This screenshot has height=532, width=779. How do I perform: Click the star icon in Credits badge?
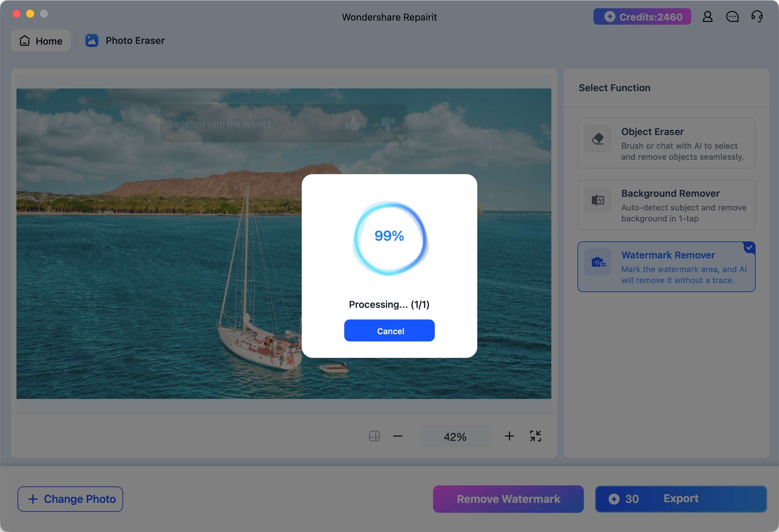pyautogui.click(x=610, y=16)
